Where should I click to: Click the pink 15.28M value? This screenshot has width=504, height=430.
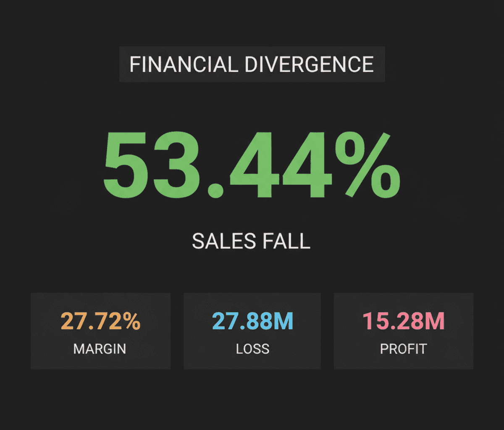tap(403, 321)
